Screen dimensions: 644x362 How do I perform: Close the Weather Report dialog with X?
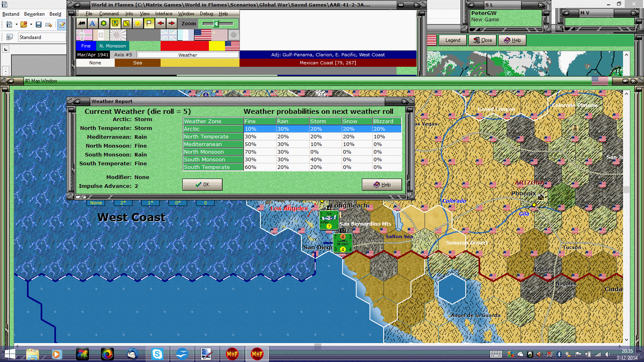tap(405, 101)
